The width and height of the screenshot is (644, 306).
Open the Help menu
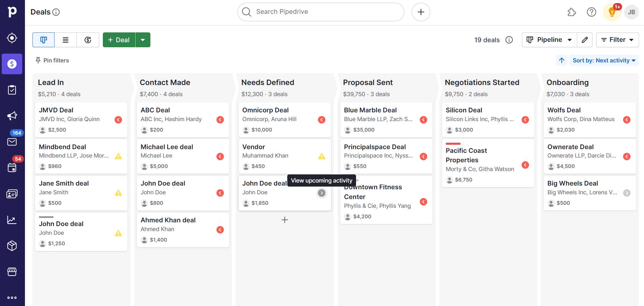tap(591, 12)
